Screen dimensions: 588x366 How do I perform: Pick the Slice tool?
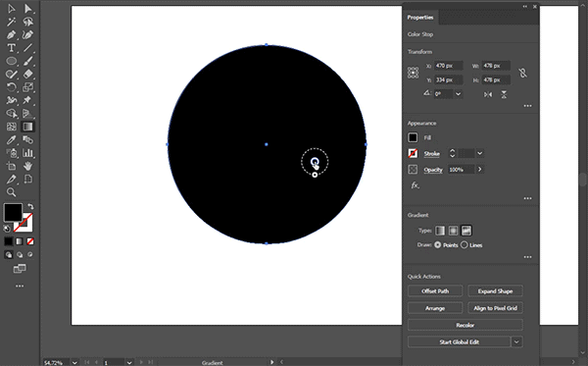[11, 179]
